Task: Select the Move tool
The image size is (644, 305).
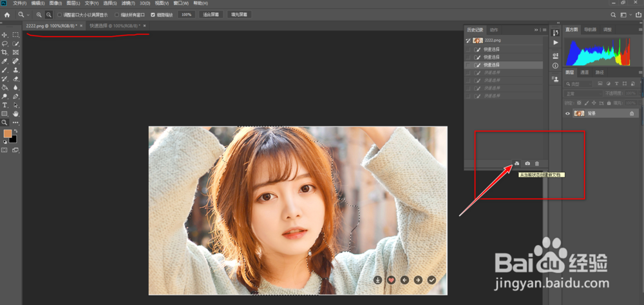Action: [5, 35]
